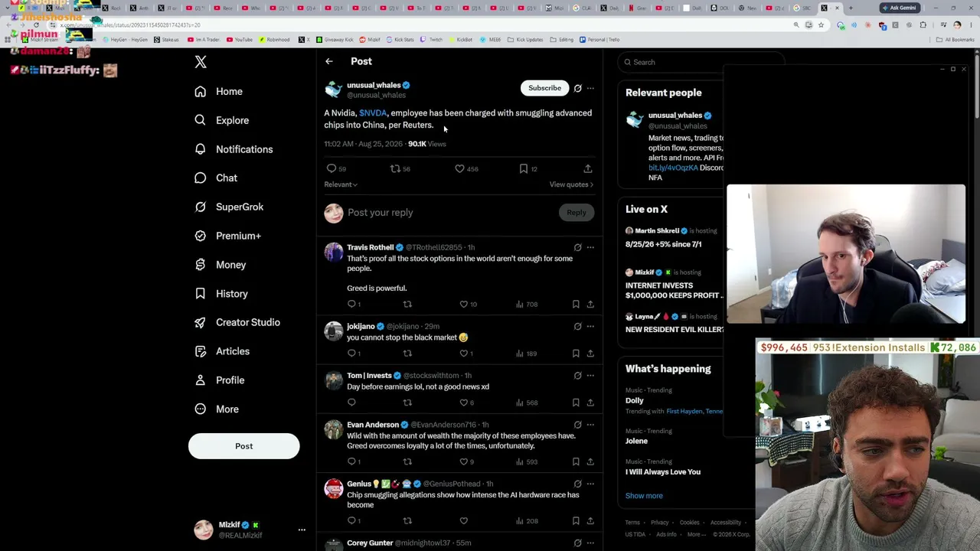This screenshot has width=980, height=551.
Task: Click Show more under What's happening
Action: [644, 496]
